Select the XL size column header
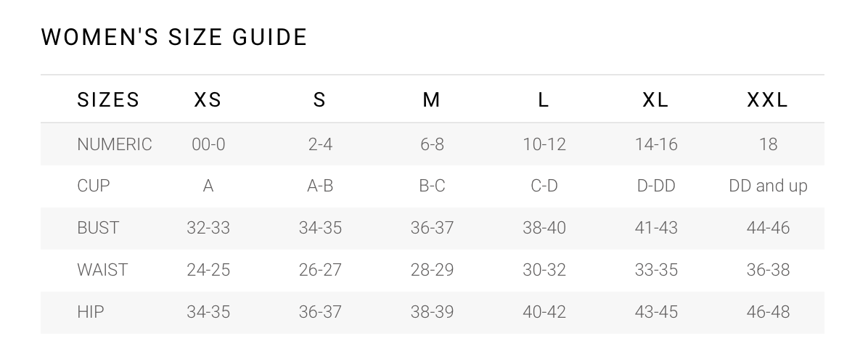The width and height of the screenshot is (868, 354). click(655, 100)
